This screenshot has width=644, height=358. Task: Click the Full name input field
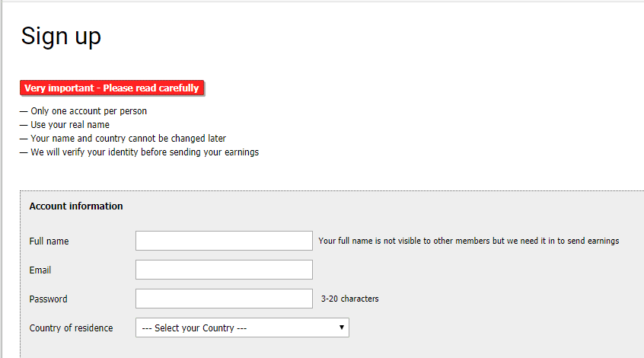224,241
